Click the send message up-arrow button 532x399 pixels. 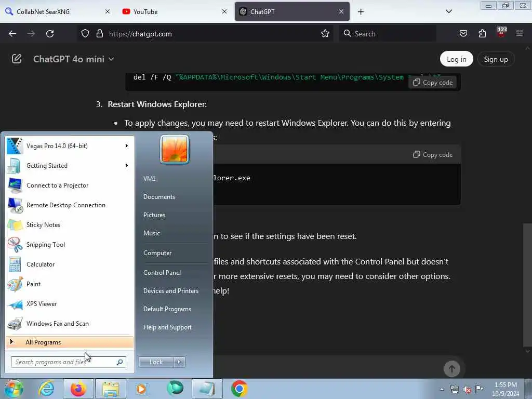click(452, 368)
